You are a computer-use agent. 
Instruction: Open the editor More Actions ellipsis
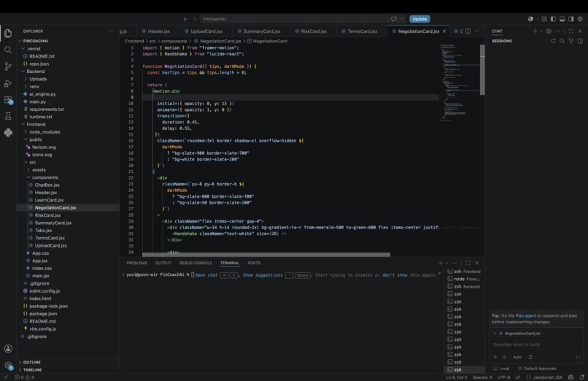pyautogui.click(x=476, y=31)
